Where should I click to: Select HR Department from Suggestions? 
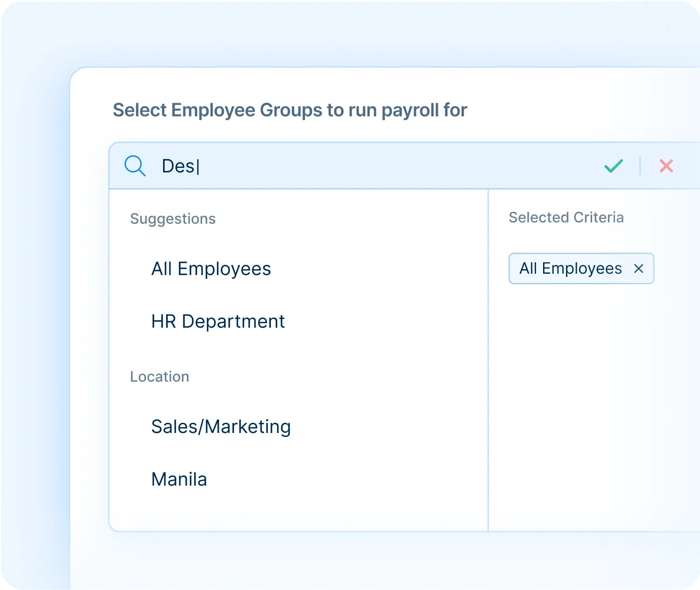[218, 321]
